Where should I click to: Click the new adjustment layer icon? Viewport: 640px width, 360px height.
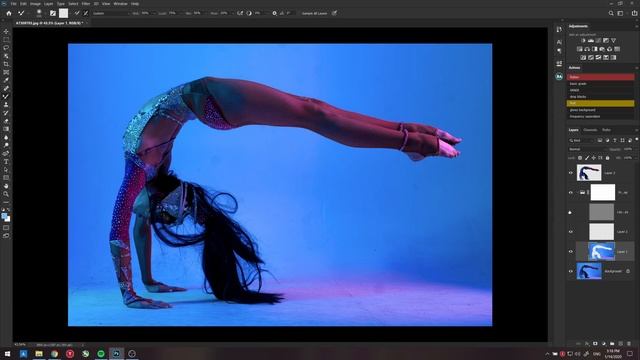[604, 344]
